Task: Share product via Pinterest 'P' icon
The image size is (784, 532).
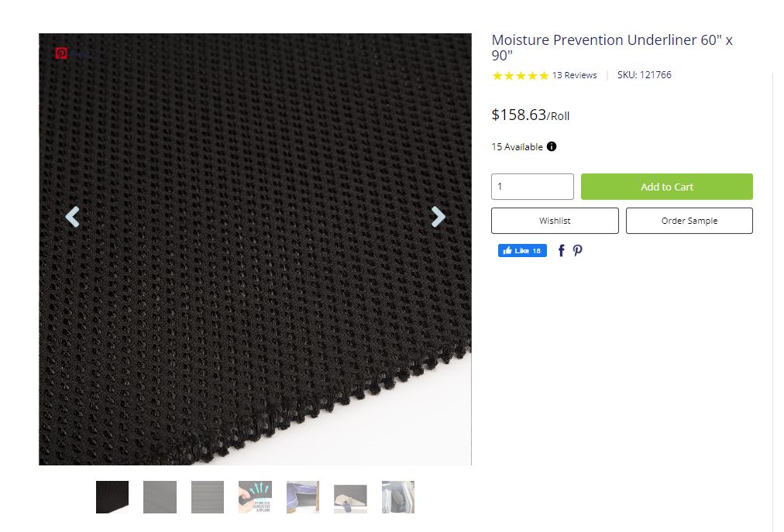Action: point(578,251)
